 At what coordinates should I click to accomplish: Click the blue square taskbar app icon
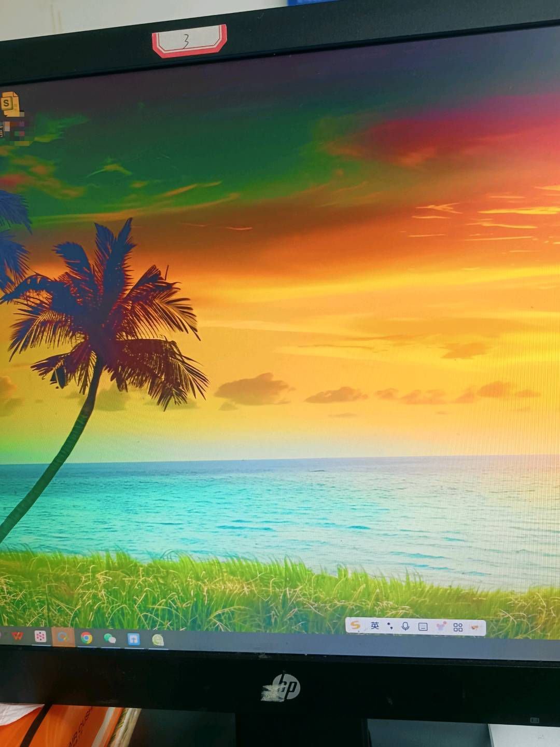tap(134, 639)
